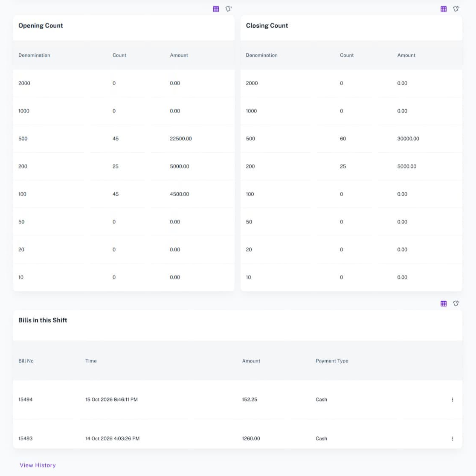Choose table view icon for Bills in this Shift
The image size is (476, 476).
point(444,304)
